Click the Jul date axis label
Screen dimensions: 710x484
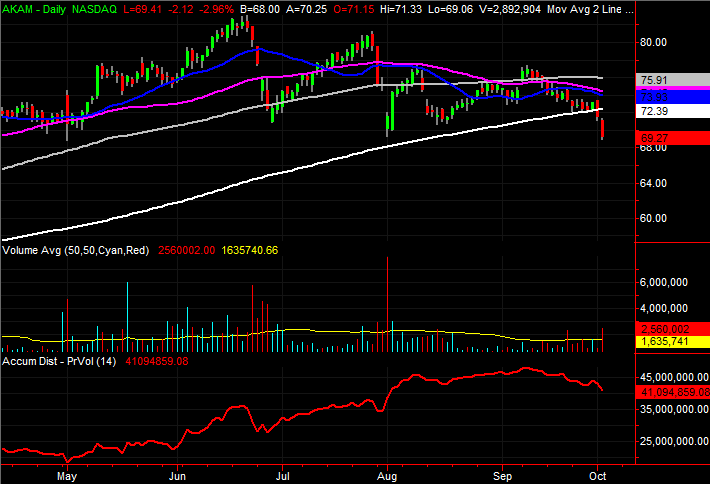(283, 476)
